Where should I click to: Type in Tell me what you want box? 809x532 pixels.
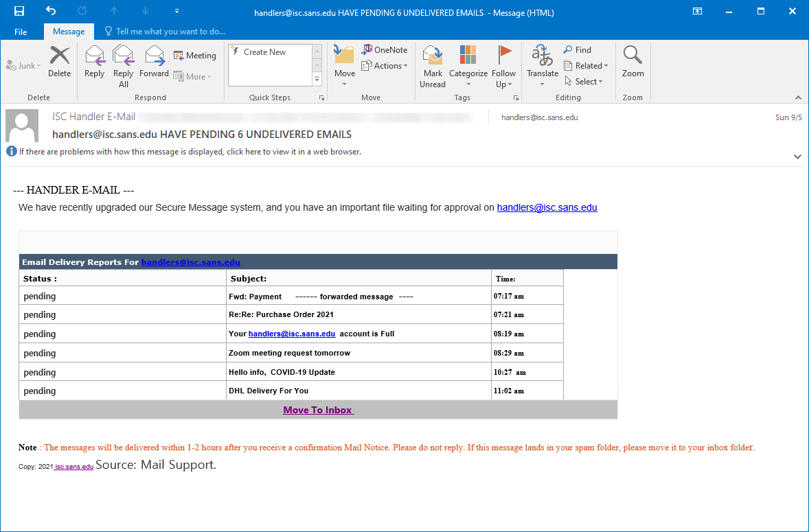(x=170, y=32)
